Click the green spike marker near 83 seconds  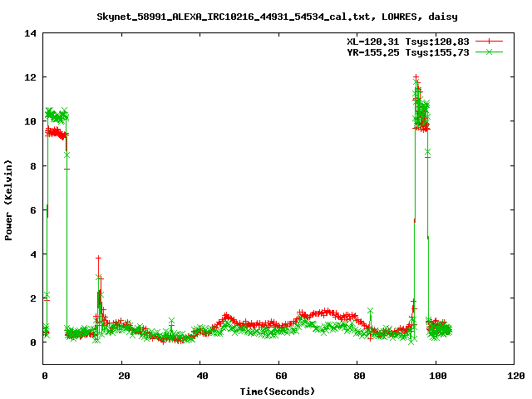coord(370,311)
